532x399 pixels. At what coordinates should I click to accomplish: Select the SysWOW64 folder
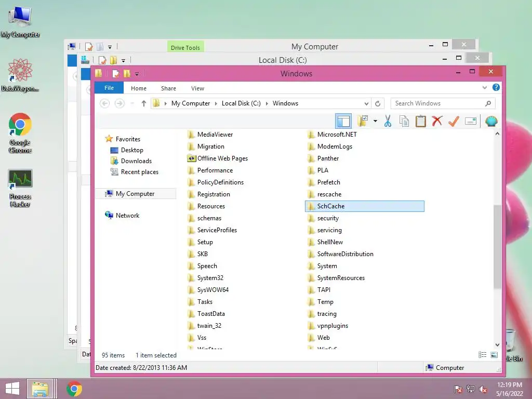coord(212,290)
